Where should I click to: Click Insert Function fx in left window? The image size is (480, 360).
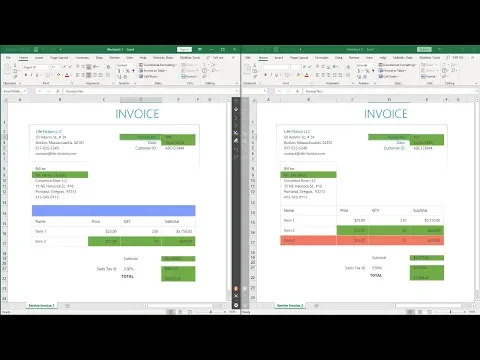point(57,91)
